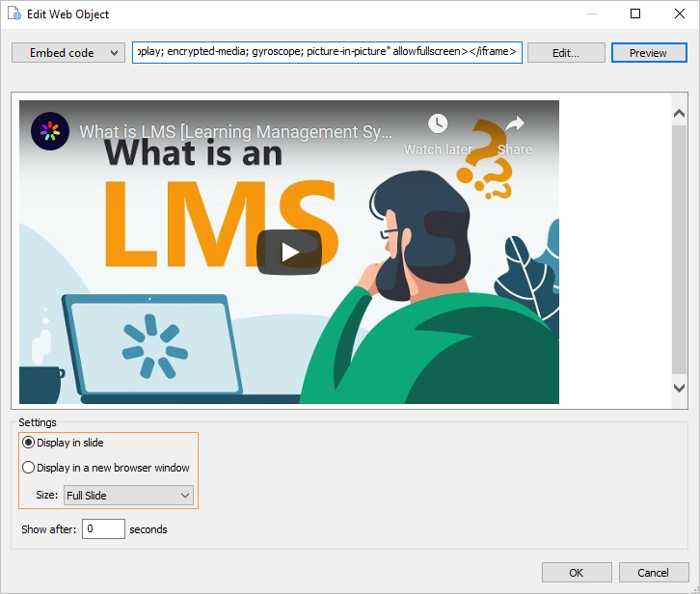Click the Share arrow icon
The height and width of the screenshot is (594, 700).
(515, 124)
